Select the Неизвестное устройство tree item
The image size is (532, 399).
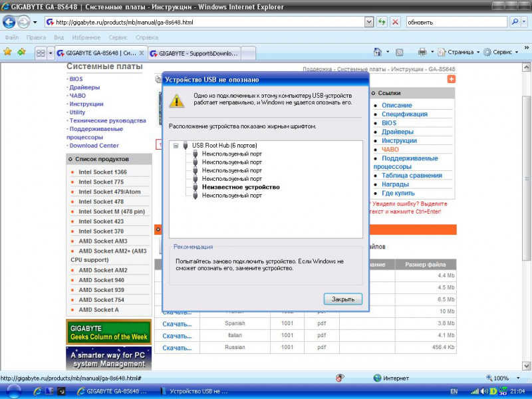click(241, 187)
